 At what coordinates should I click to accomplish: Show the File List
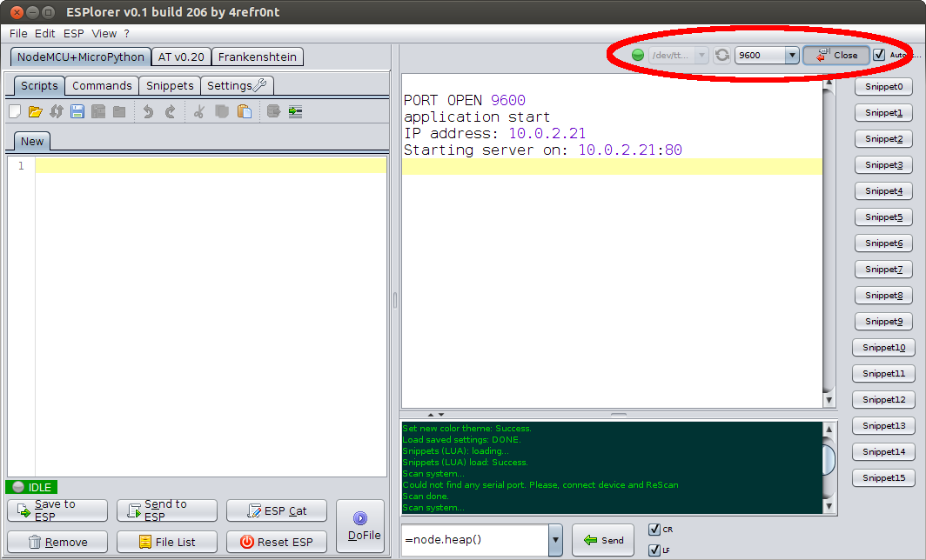[167, 542]
